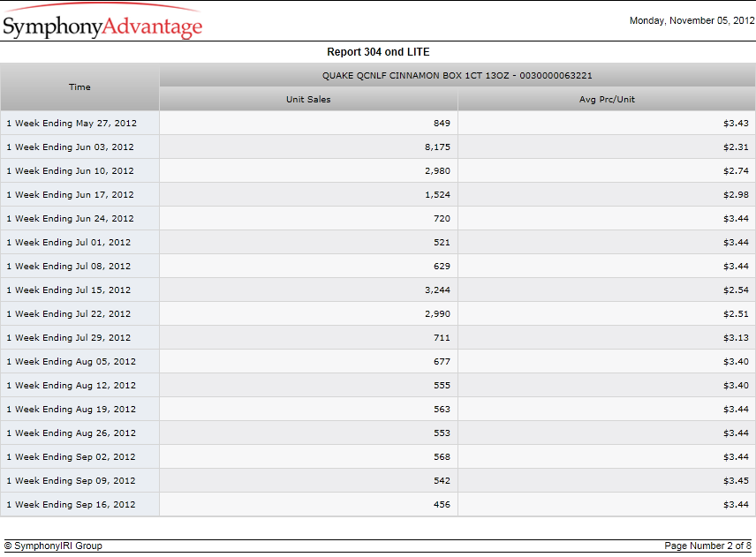This screenshot has height=557, width=756.
Task: Click average price $3.13
Action: click(x=736, y=338)
